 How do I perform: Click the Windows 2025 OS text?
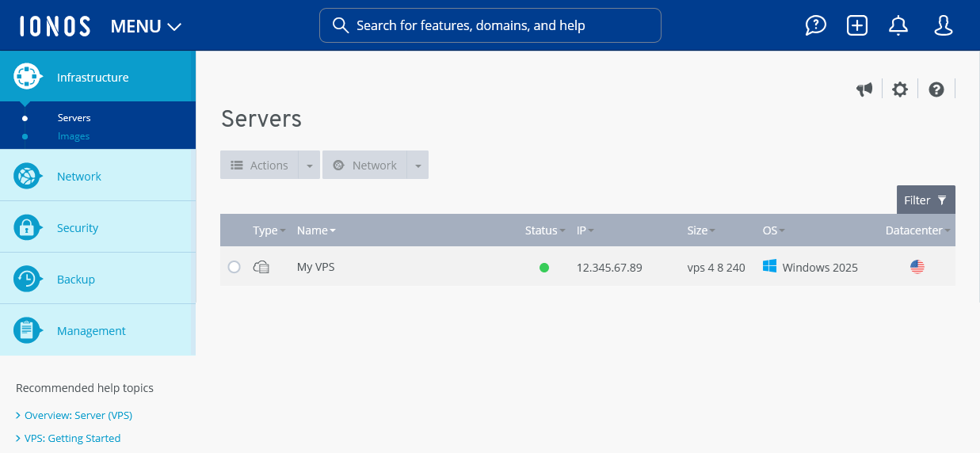(x=820, y=268)
